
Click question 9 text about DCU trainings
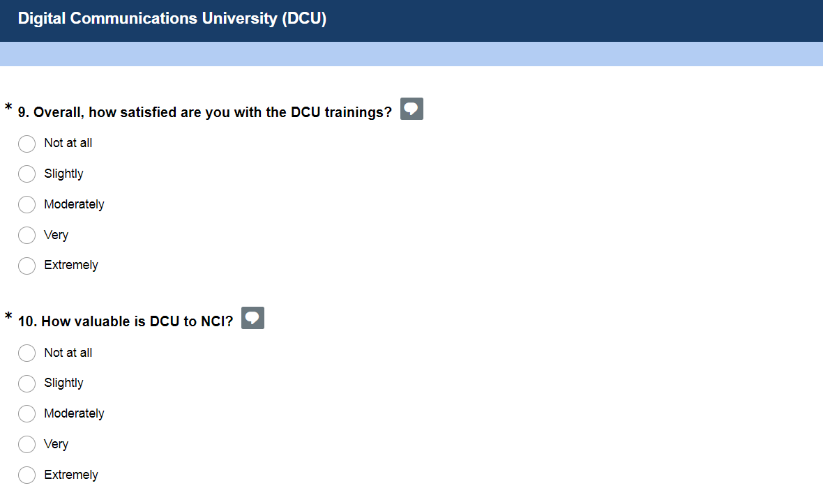[205, 112]
